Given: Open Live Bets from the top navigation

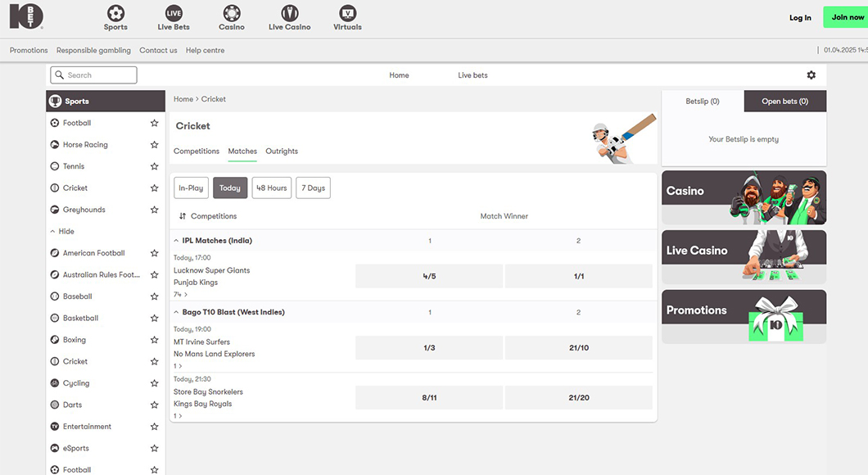Looking at the screenshot, I should tap(174, 18).
